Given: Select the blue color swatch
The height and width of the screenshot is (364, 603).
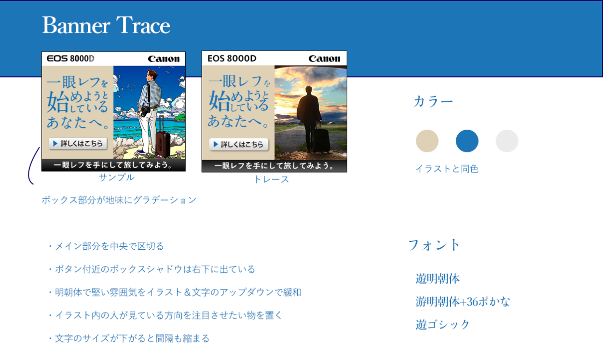Looking at the screenshot, I should coord(467,141).
